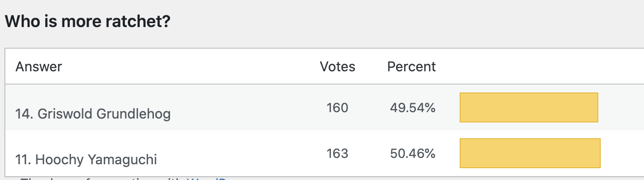
Task: Click Hoochy Yamaguchi's yellow result bar
Action: coord(530,153)
